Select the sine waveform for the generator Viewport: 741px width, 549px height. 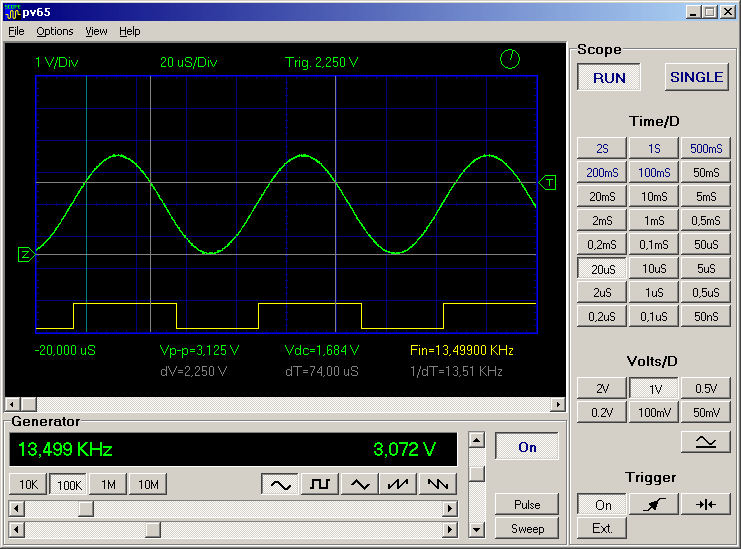click(x=281, y=484)
